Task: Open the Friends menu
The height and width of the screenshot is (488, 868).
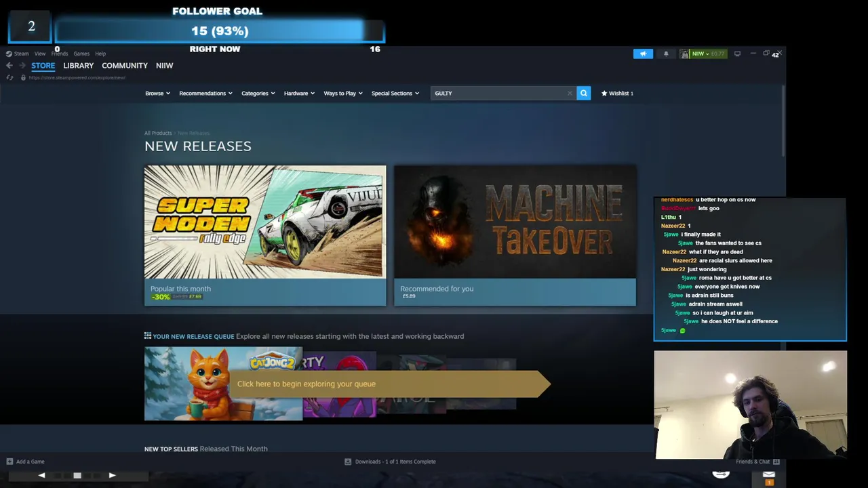Action: click(59, 54)
